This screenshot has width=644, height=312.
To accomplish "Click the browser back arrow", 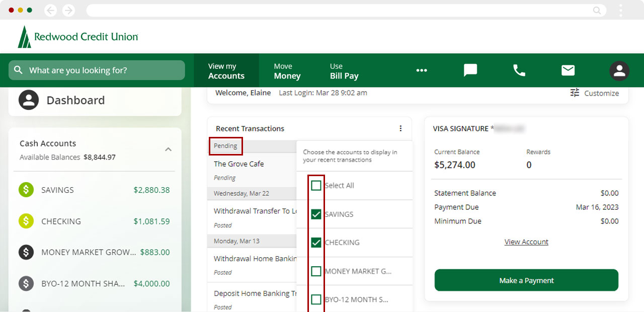I will 50,10.
